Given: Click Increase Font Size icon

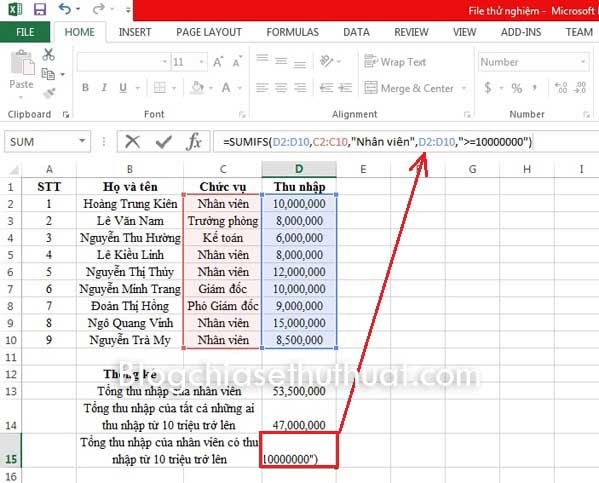Looking at the screenshot, I should coord(218,62).
